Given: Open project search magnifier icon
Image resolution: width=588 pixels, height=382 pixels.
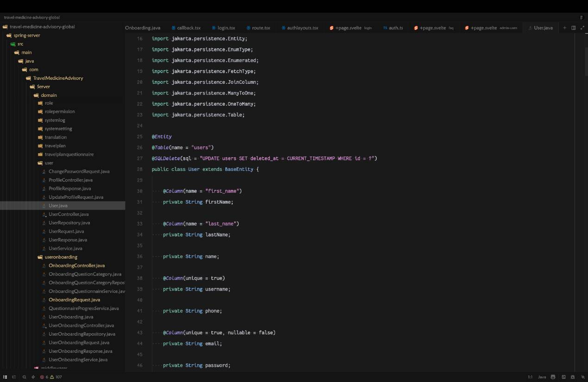Looking at the screenshot, I should click(x=24, y=377).
